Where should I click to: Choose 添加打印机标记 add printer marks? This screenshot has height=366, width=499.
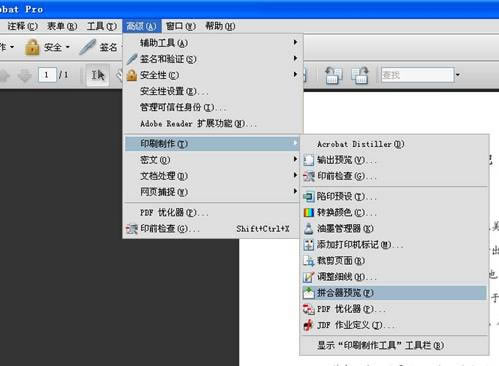click(394, 245)
